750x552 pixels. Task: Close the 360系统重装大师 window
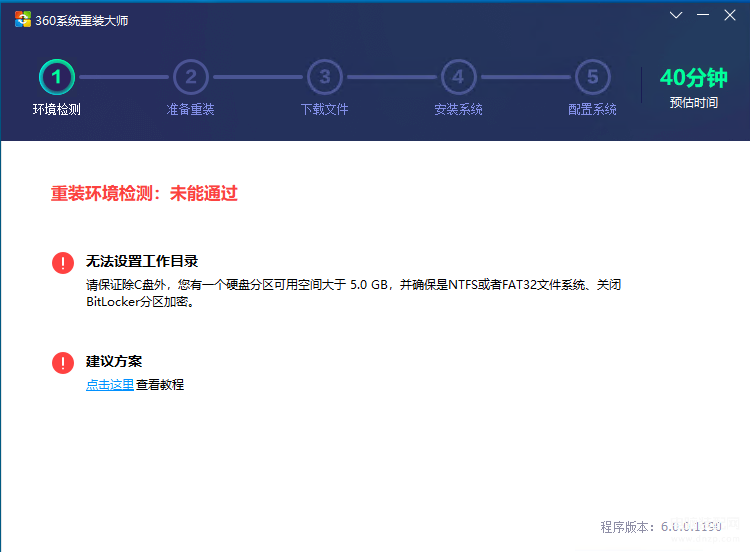tap(730, 15)
